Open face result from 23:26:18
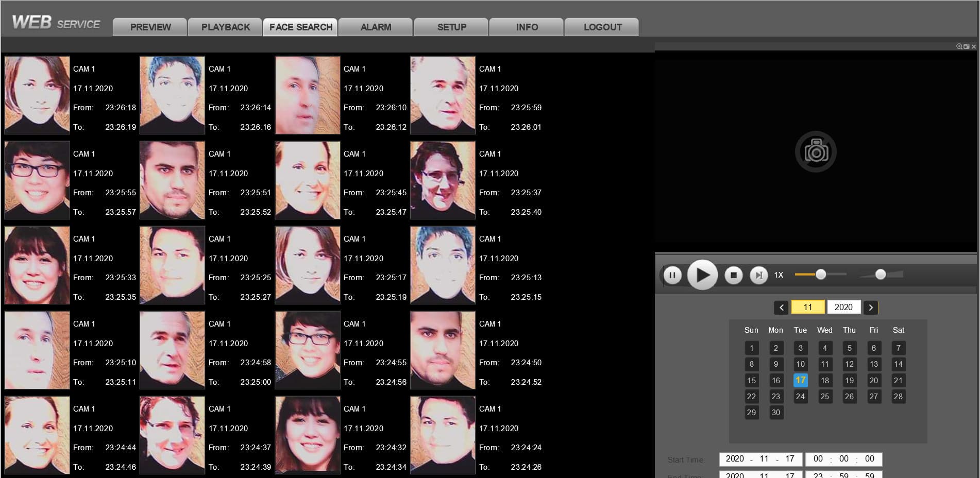Screen dimensions: 980x478 (37, 95)
